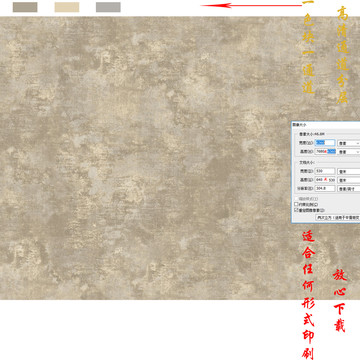This screenshot has width=360, height=360.
Task: Toggle the disabled scale styles checkbox
Action: (x=296, y=199)
